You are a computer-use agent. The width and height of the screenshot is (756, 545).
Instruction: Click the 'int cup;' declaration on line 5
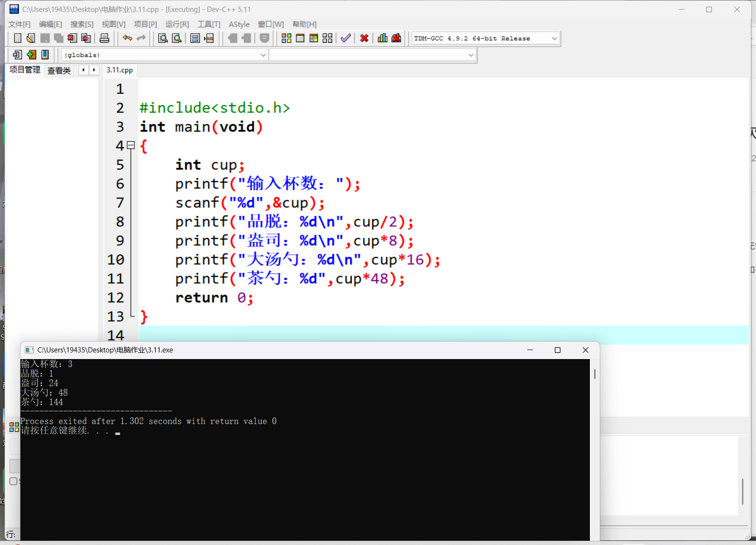tap(210, 165)
